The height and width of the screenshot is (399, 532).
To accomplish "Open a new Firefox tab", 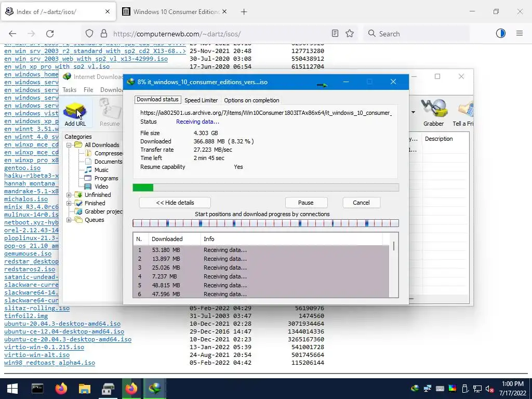I will [244, 12].
